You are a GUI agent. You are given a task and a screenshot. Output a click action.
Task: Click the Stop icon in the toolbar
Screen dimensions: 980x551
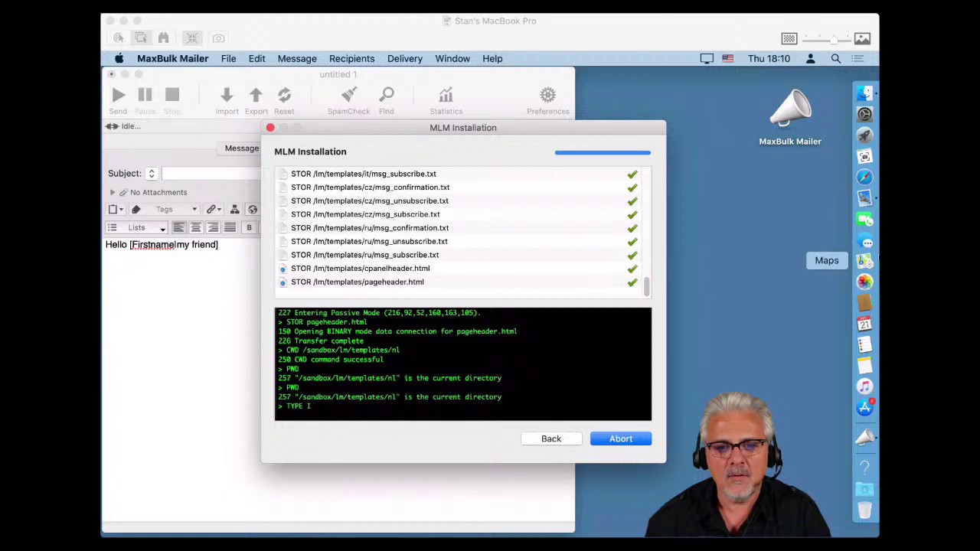pyautogui.click(x=172, y=95)
